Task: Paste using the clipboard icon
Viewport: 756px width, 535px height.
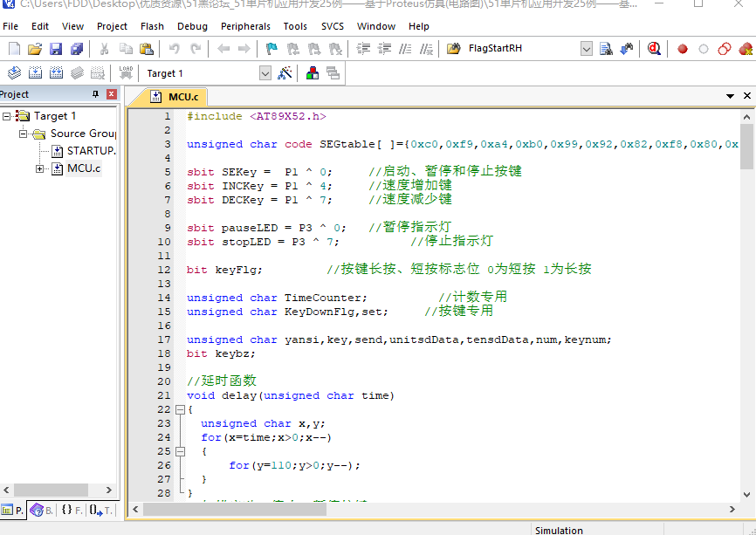Action: coord(147,49)
